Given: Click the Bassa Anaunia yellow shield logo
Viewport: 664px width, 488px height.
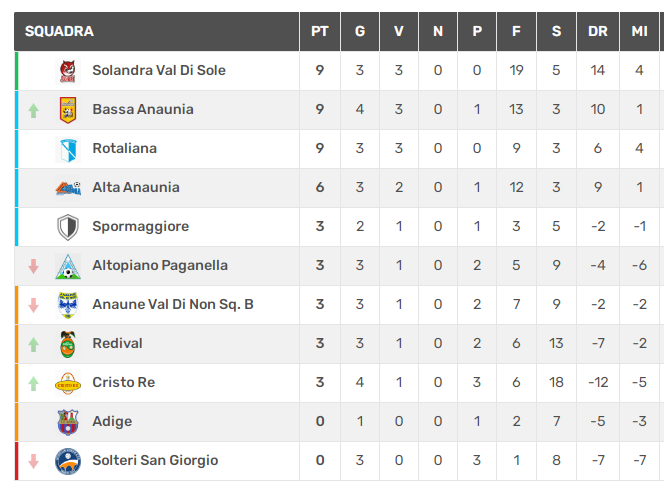Looking at the screenshot, I should point(68,110).
